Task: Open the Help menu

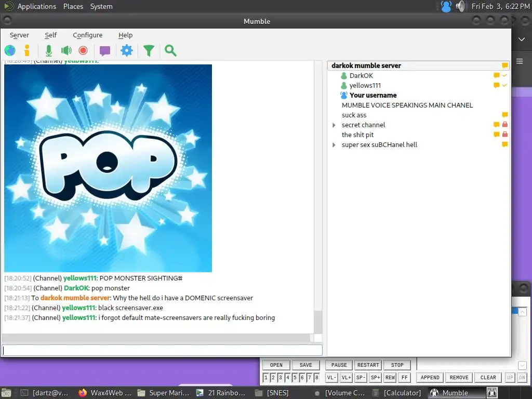Action: coord(125,35)
